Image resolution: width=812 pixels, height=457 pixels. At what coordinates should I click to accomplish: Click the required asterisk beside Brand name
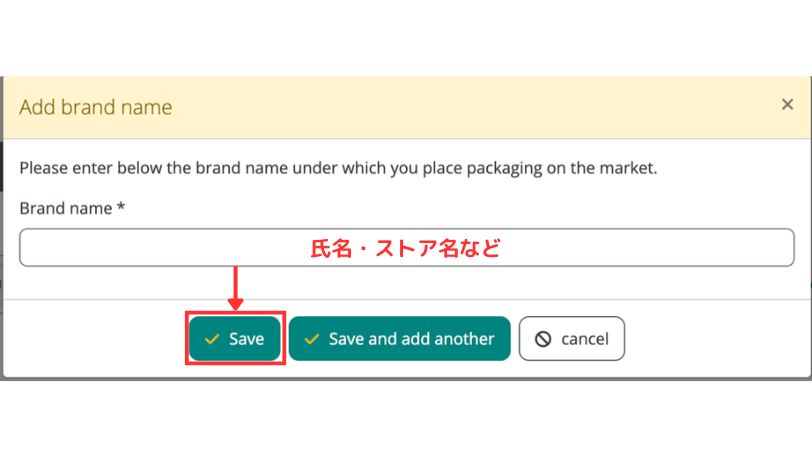(x=121, y=208)
